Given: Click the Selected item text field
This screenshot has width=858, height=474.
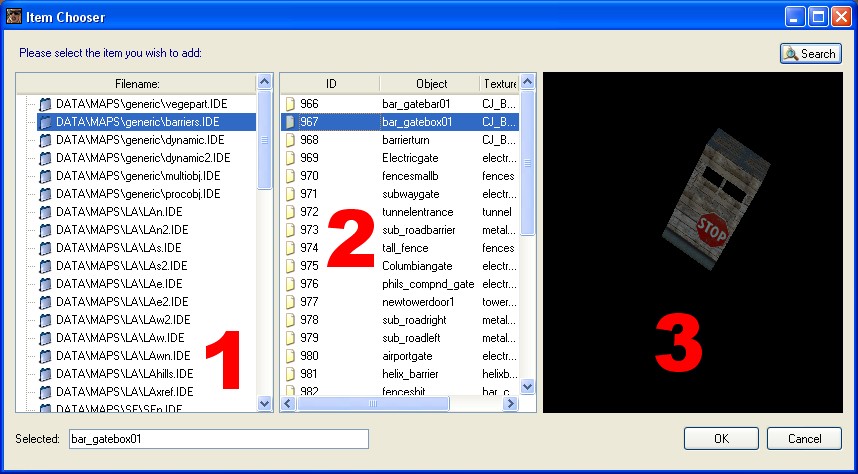Looking at the screenshot, I should [x=217, y=439].
